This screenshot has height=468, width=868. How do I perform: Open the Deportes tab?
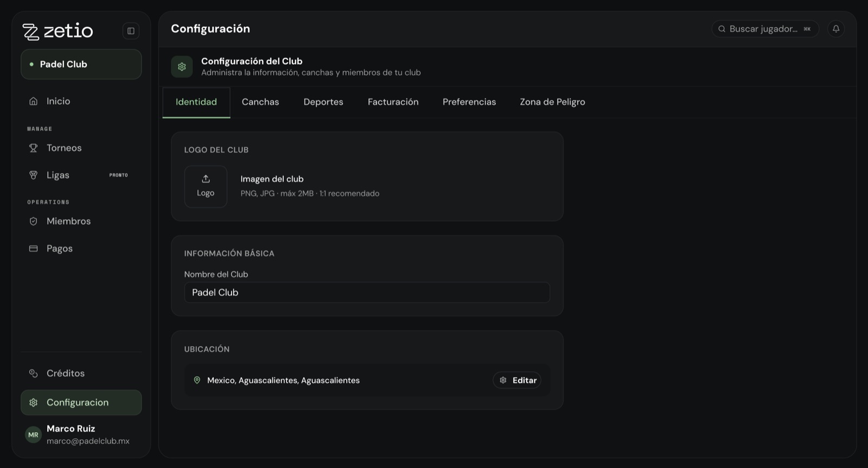323,102
